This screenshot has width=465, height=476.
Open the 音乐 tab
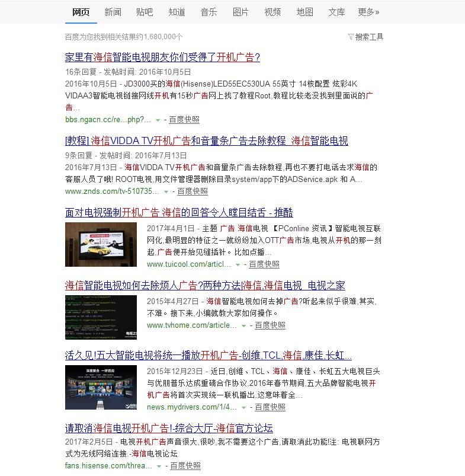(209, 12)
